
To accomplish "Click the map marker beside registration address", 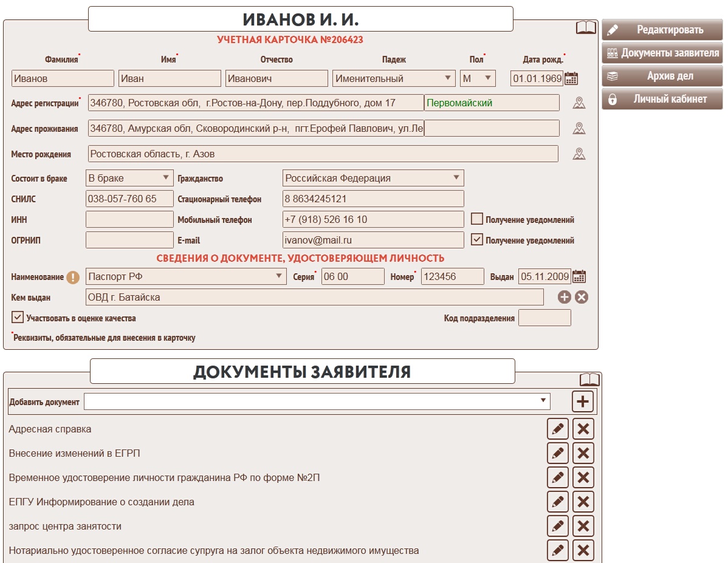I will point(579,103).
